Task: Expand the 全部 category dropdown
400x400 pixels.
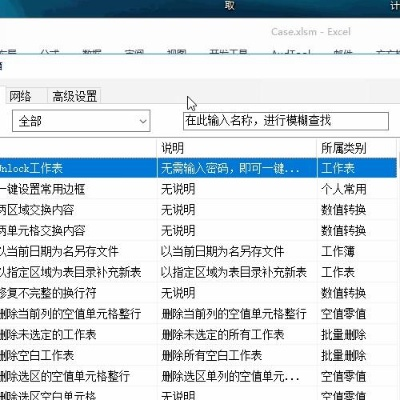Action: point(81,121)
